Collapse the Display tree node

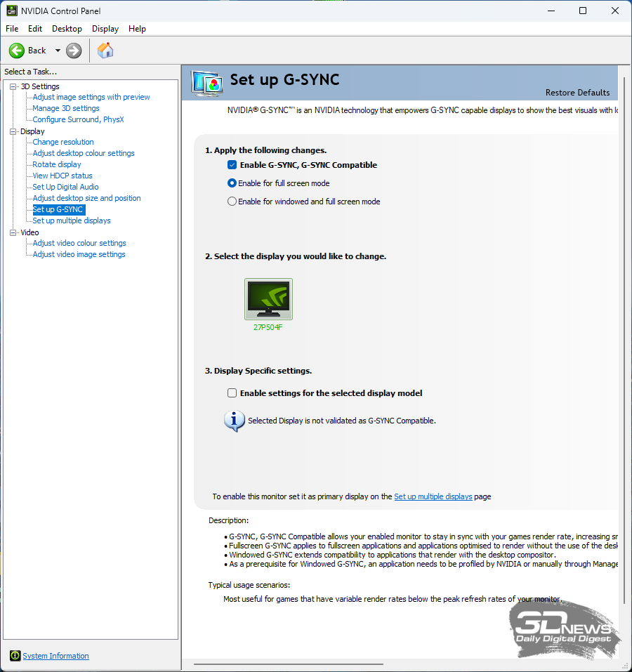[13, 131]
